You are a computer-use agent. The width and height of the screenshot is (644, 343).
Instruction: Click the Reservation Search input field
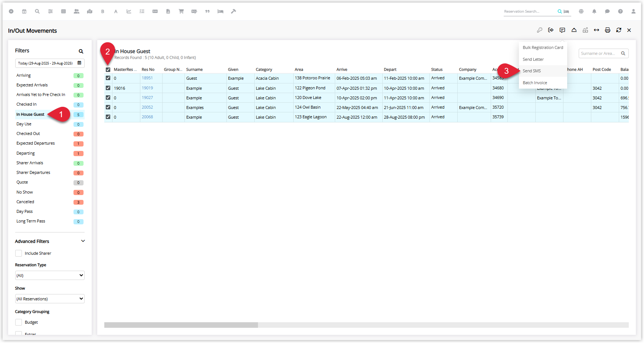530,11
